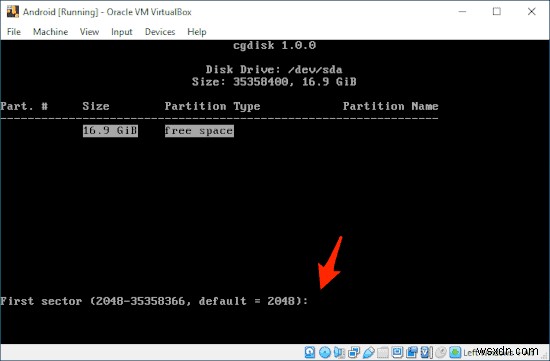This screenshot has width=550, height=361.
Task: Click the First sector input prompt
Action: pos(154,301)
